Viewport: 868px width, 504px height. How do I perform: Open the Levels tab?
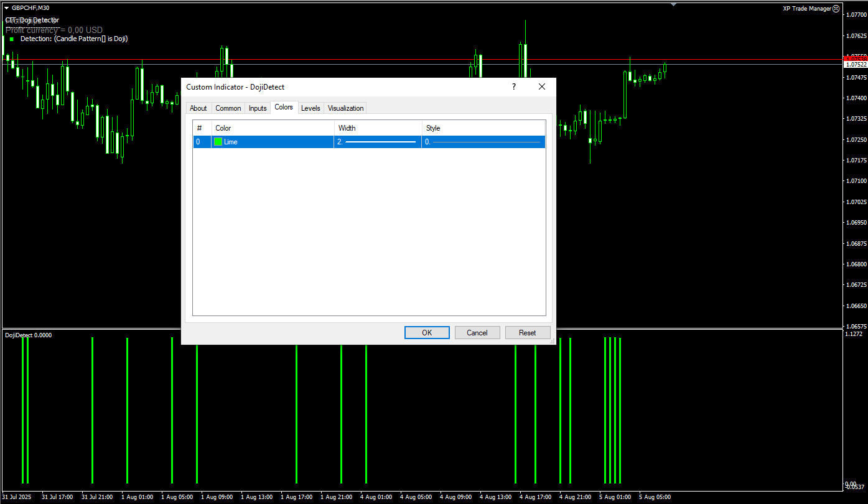coord(310,108)
